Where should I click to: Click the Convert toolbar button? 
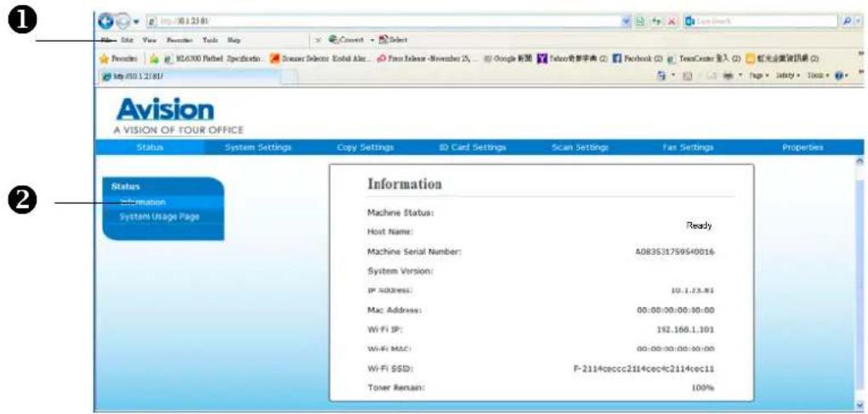347,40
